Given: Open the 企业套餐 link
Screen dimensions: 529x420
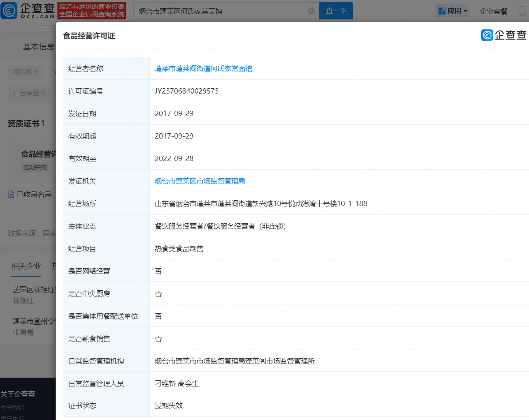Looking at the screenshot, I should [x=494, y=11].
